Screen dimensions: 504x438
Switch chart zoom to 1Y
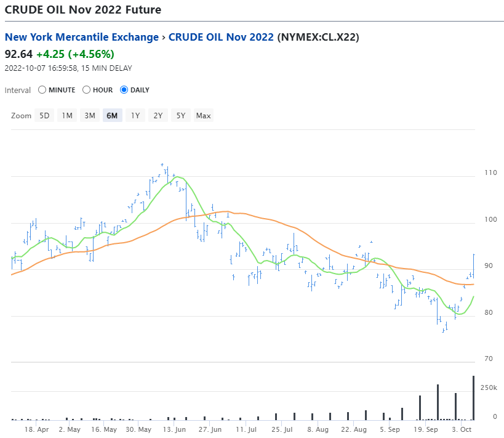(x=135, y=116)
